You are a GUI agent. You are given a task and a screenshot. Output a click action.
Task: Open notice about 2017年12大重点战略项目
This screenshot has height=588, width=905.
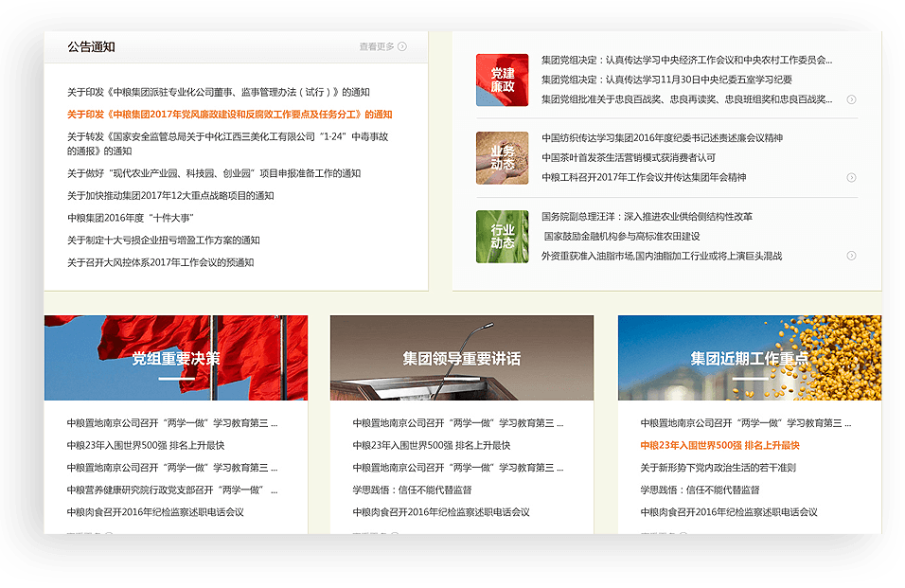coord(170,196)
